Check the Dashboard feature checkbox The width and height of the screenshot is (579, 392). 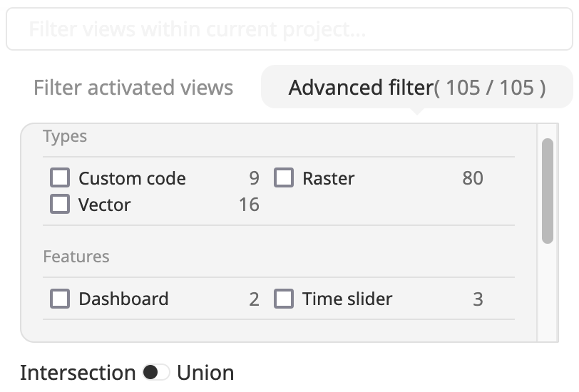coord(60,299)
